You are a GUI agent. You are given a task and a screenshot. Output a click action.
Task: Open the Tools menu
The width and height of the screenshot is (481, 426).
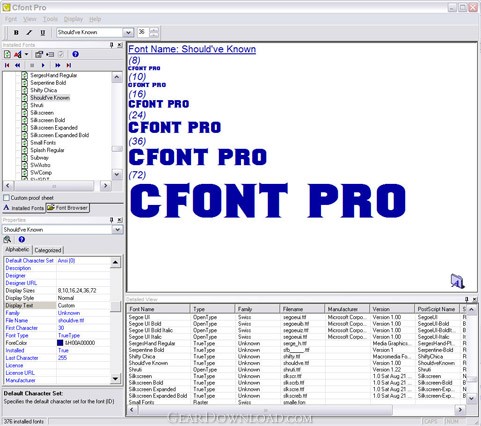pos(50,19)
